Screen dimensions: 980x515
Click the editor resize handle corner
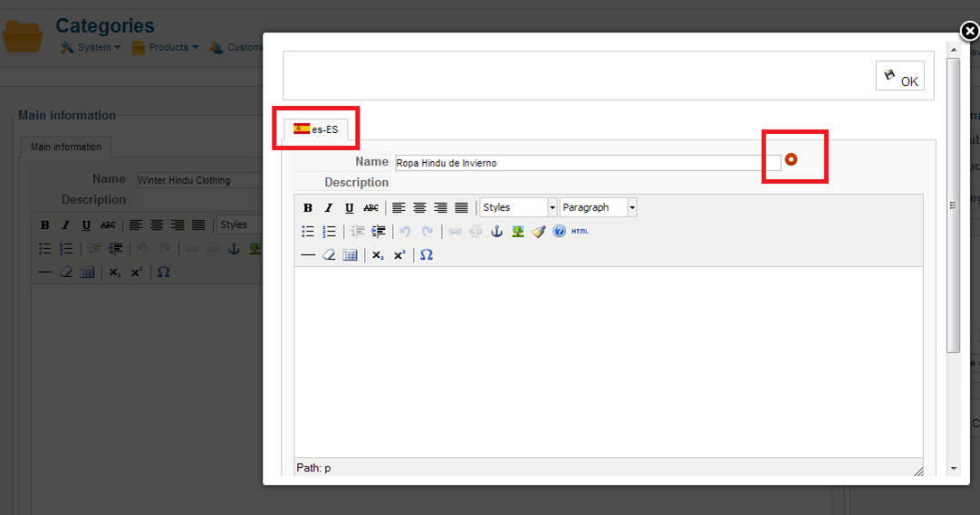918,472
